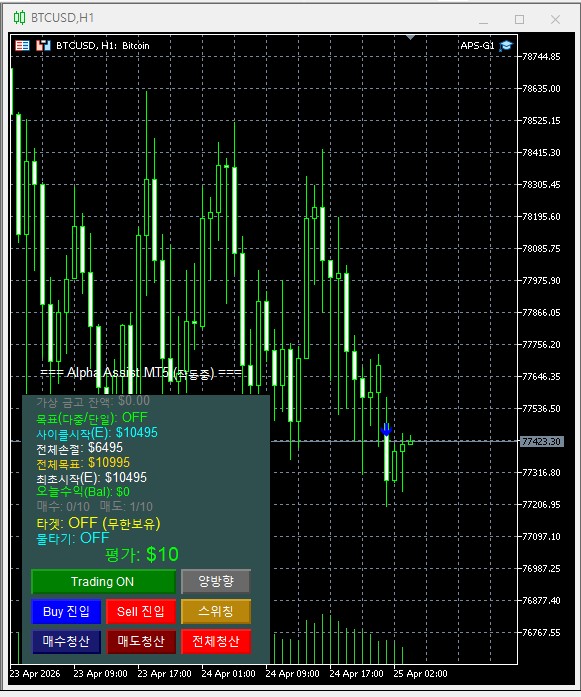Click the depth of market icon

coord(43,45)
